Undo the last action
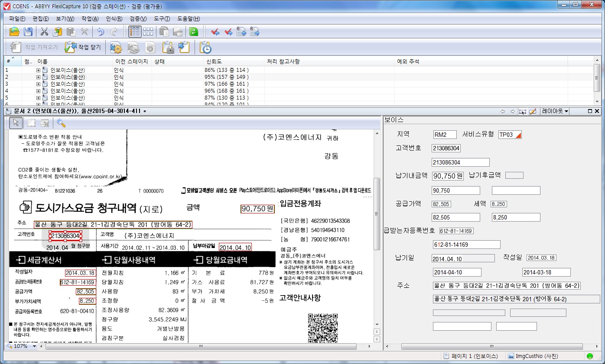605x364 pixels. (101, 31)
